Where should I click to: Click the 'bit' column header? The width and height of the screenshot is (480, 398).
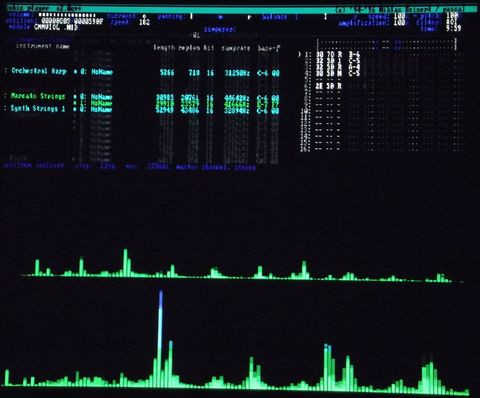point(209,48)
